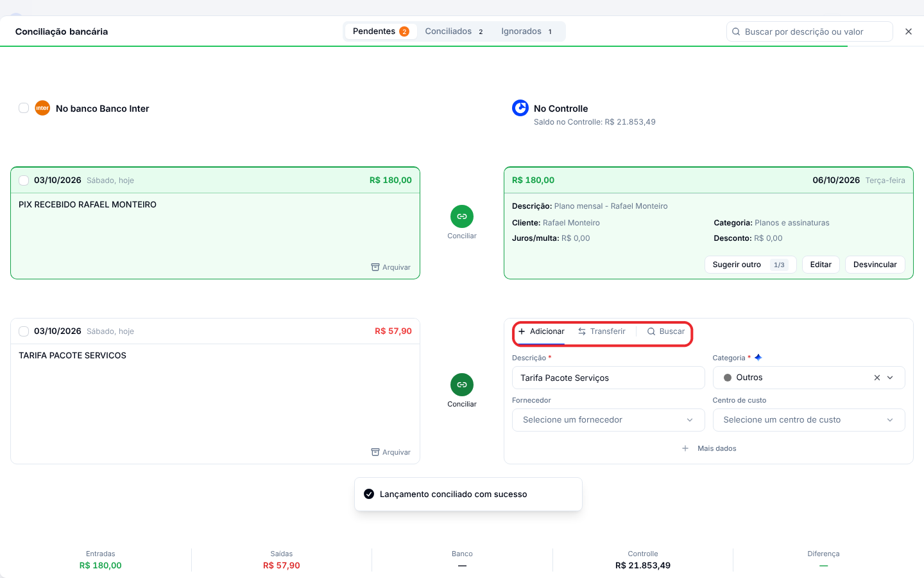Focus the Descrição field with Tarifa Pacote Serviços
The image size is (924, 578).
(x=608, y=378)
